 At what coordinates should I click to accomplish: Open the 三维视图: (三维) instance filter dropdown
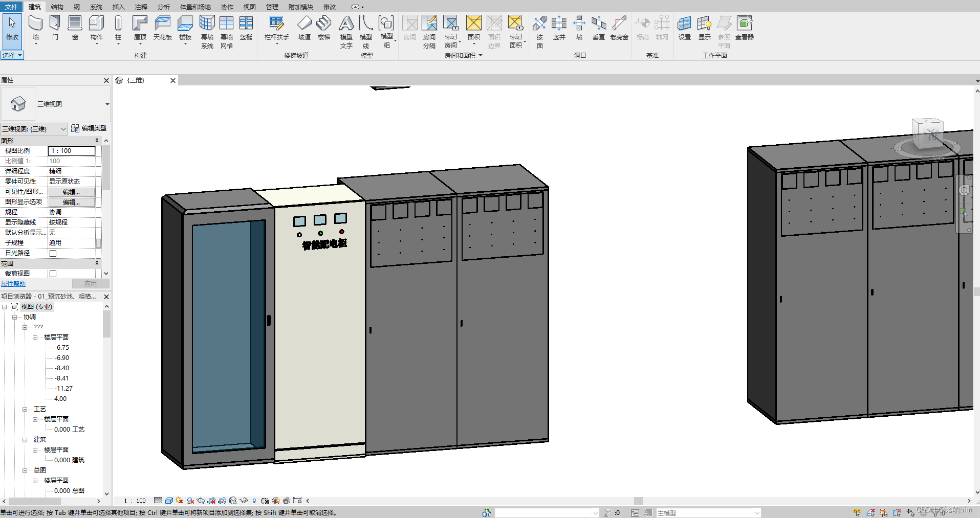(34, 129)
